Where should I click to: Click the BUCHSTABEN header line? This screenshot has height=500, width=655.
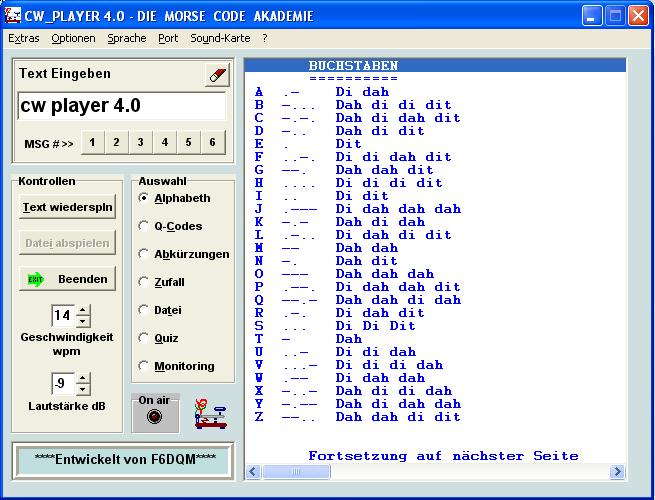[435, 65]
